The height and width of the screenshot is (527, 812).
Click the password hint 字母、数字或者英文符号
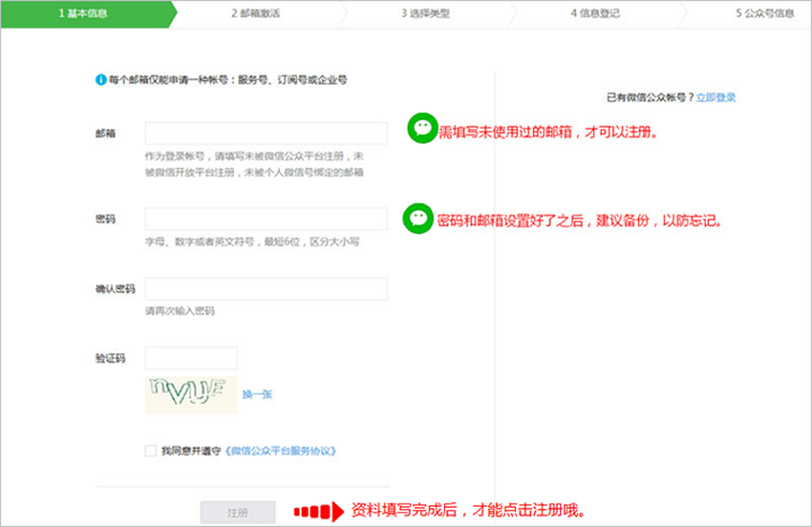coord(252,242)
